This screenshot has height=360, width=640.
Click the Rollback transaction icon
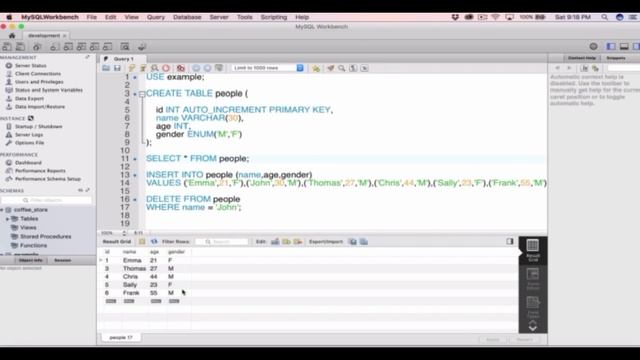point(207,68)
